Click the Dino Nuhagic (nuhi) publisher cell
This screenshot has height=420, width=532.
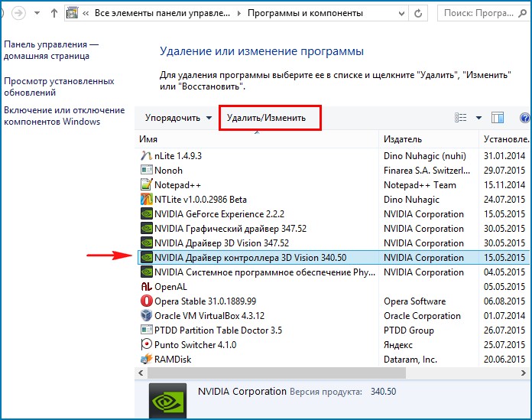(425, 156)
